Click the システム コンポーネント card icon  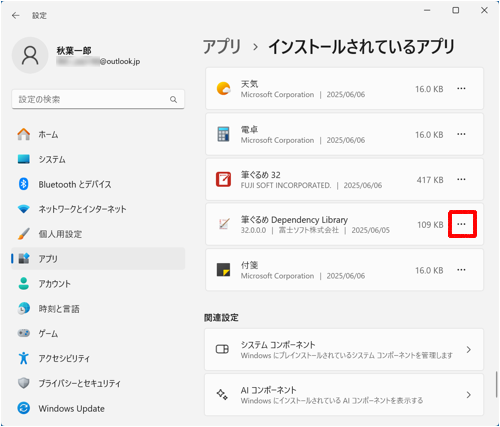(x=222, y=349)
